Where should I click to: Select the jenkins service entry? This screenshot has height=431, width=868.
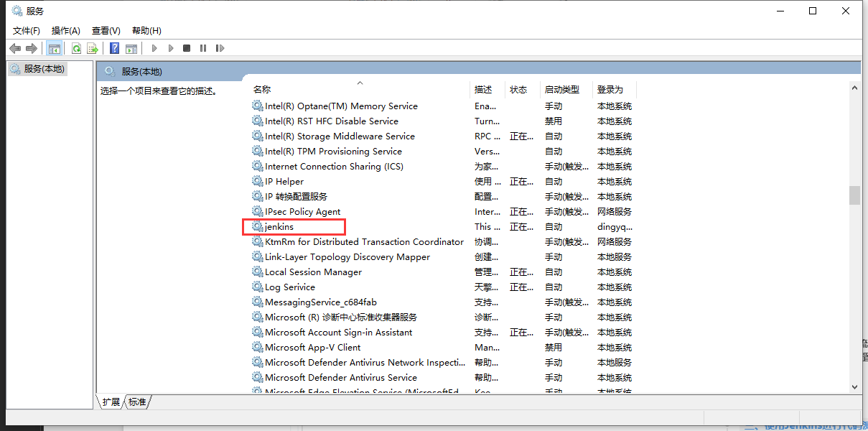(281, 226)
